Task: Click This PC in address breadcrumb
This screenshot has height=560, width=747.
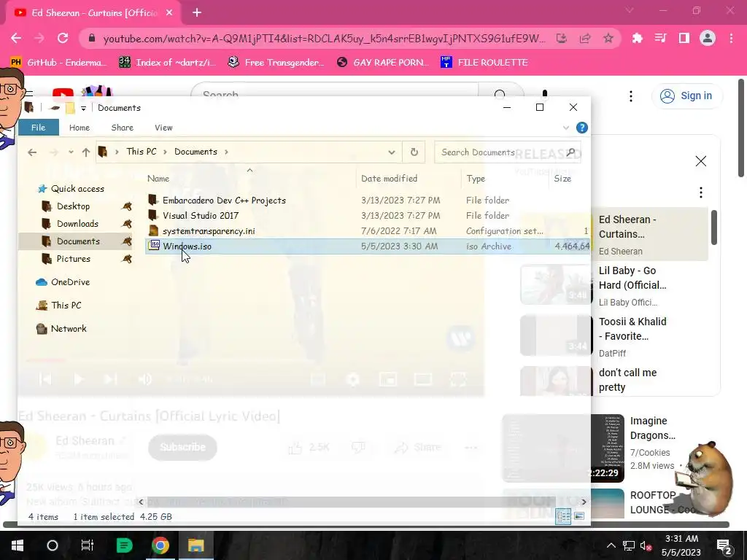Action: [x=141, y=152]
